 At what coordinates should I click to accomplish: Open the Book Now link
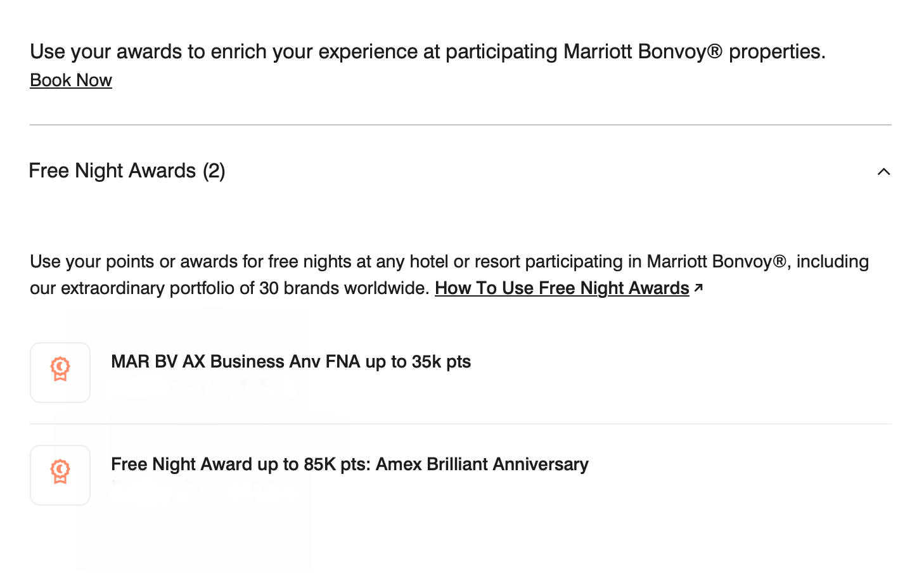pos(71,80)
